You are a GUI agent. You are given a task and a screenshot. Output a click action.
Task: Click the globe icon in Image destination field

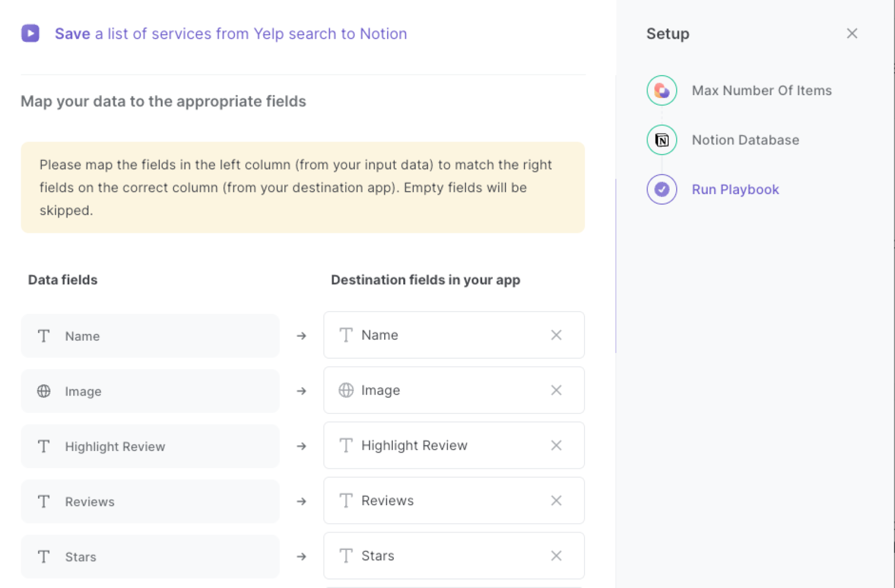[x=346, y=390]
